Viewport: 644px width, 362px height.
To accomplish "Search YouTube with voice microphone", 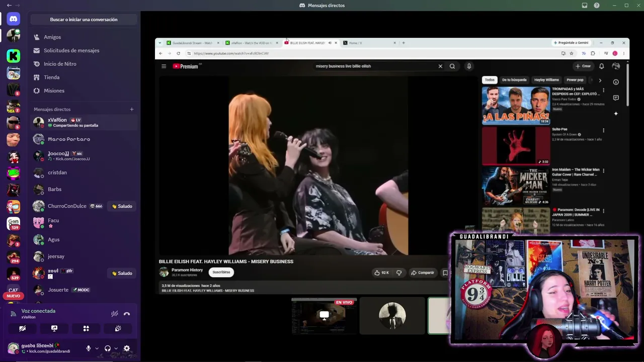I will click(469, 66).
